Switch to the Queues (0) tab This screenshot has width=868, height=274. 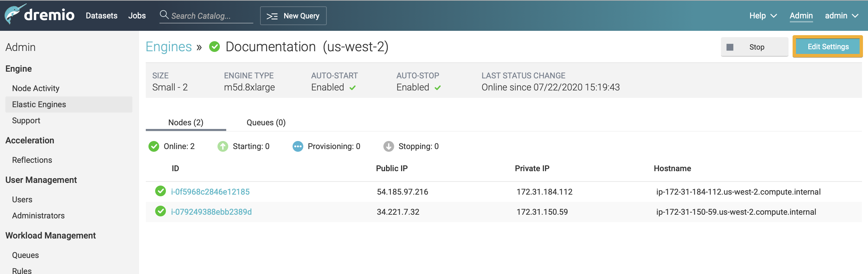click(x=266, y=123)
